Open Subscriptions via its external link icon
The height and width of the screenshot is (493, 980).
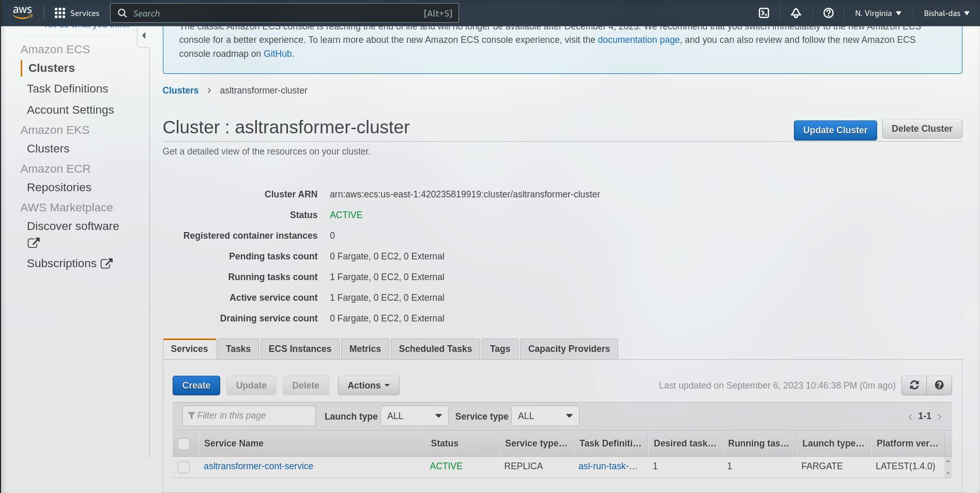pyautogui.click(x=105, y=263)
